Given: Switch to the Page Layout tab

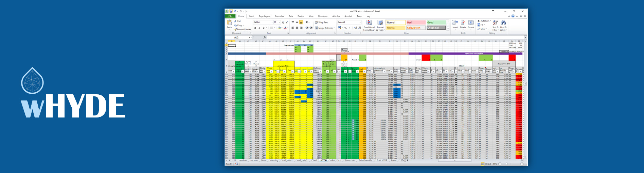Looking at the screenshot, I should (x=265, y=16).
